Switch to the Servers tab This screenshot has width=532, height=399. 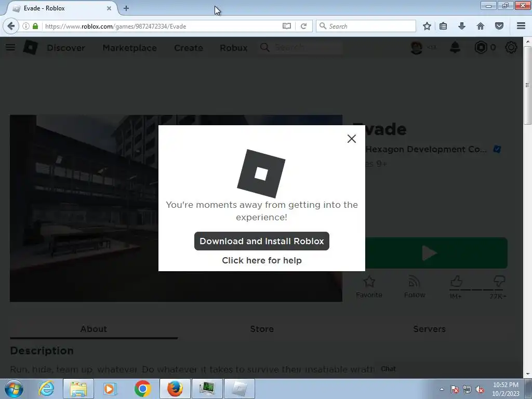click(x=429, y=329)
